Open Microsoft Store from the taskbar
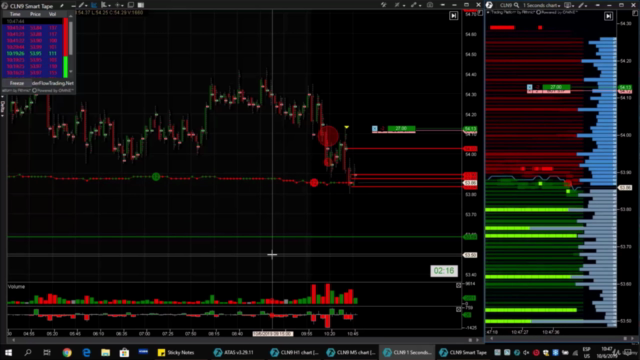The width and height of the screenshot is (640, 360). 124,352
